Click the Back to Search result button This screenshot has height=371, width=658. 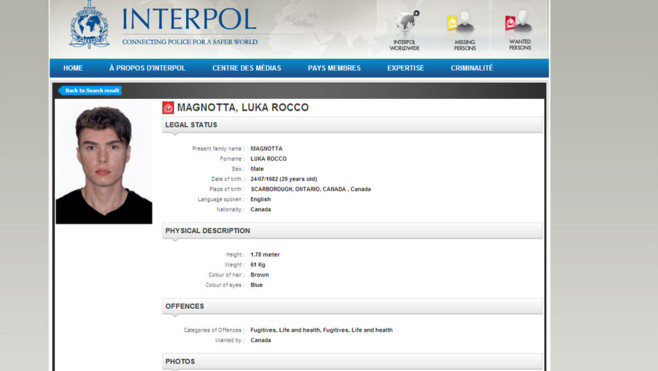pos(90,91)
